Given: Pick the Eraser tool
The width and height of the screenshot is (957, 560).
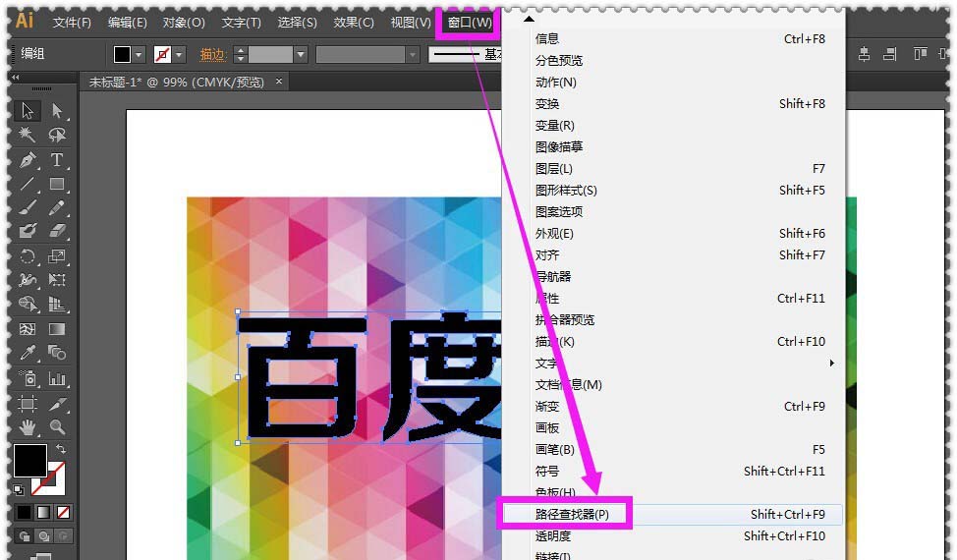Looking at the screenshot, I should pyautogui.click(x=57, y=231).
